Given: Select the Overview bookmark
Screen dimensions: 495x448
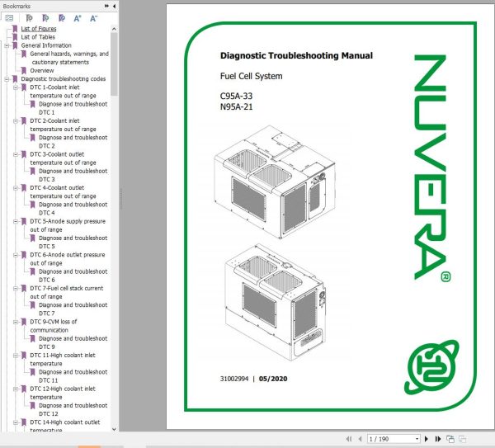Looking at the screenshot, I should click(42, 71).
